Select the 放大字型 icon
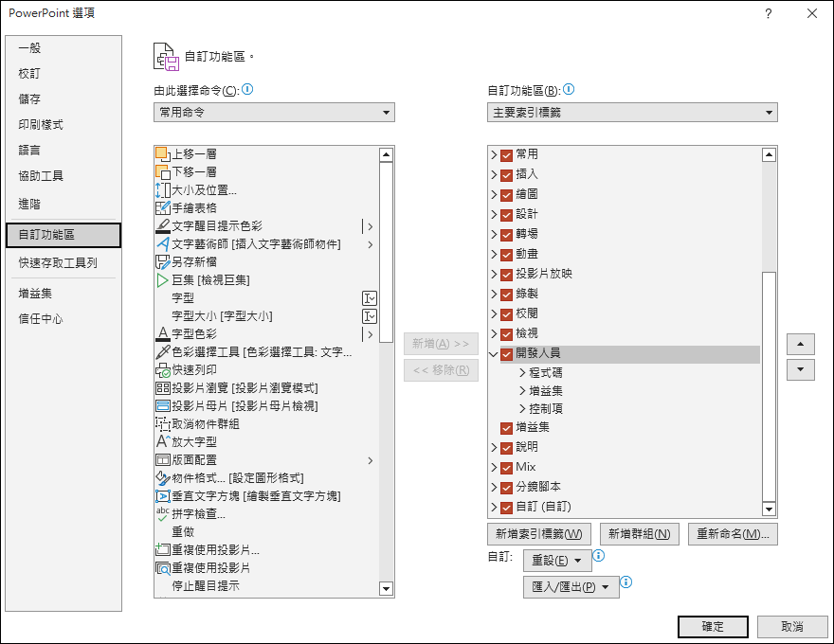834x644 pixels. pyautogui.click(x=162, y=441)
